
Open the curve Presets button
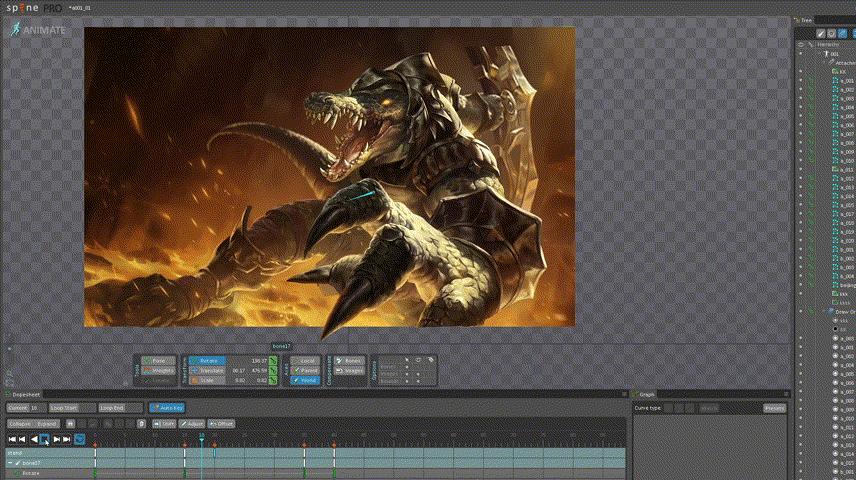pos(774,408)
